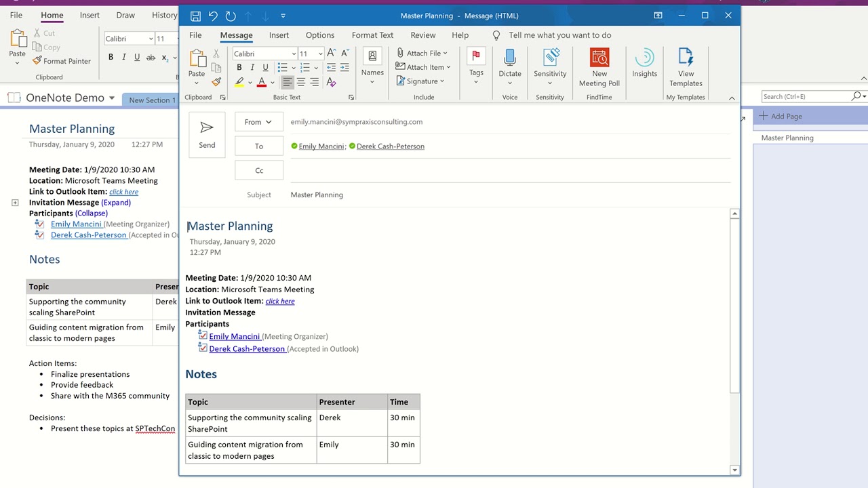
Task: Align text right in Outlook message
Action: (314, 82)
